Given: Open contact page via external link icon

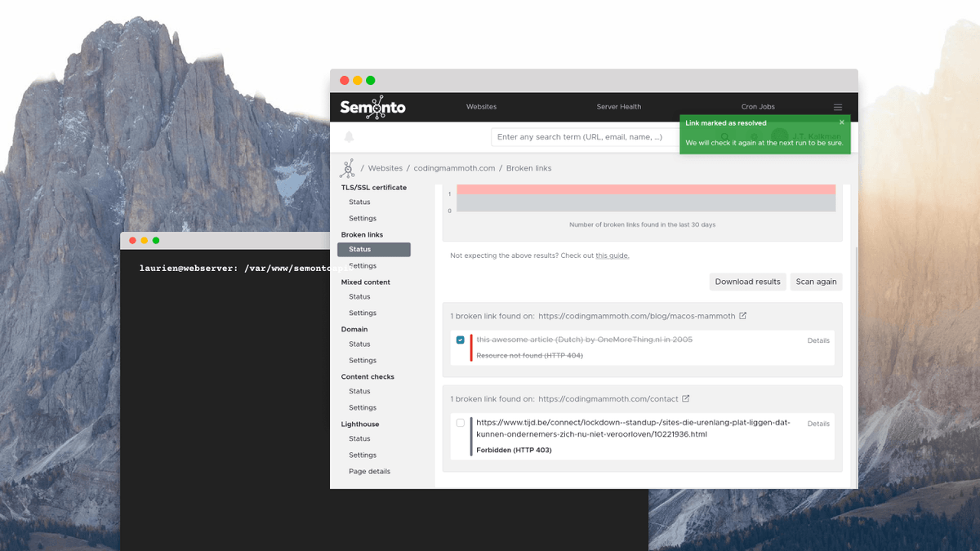Looking at the screenshot, I should (x=685, y=398).
